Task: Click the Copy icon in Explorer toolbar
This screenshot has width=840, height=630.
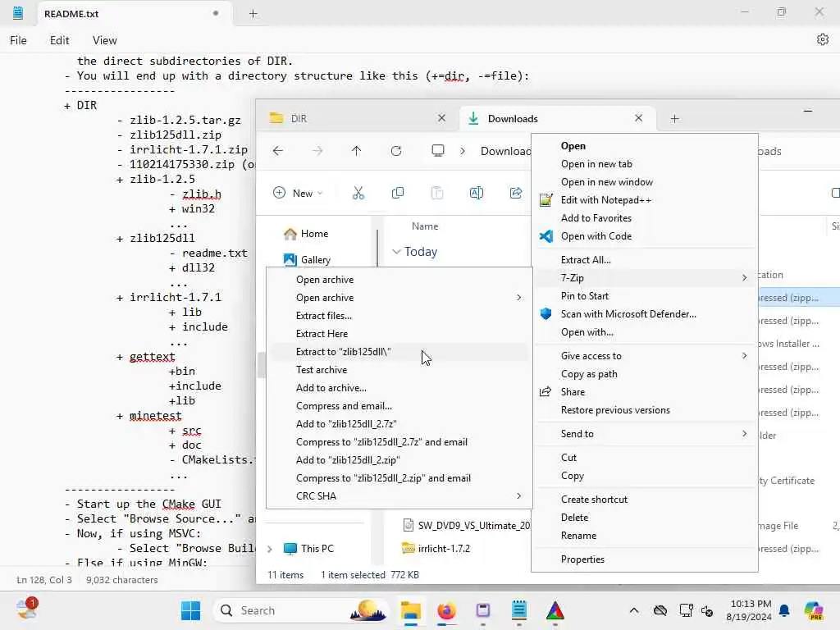Action: [x=398, y=194]
